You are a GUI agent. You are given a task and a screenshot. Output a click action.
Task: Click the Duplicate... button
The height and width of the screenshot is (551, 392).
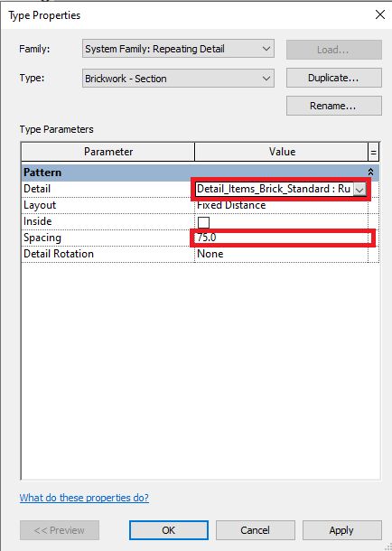pyautogui.click(x=333, y=78)
